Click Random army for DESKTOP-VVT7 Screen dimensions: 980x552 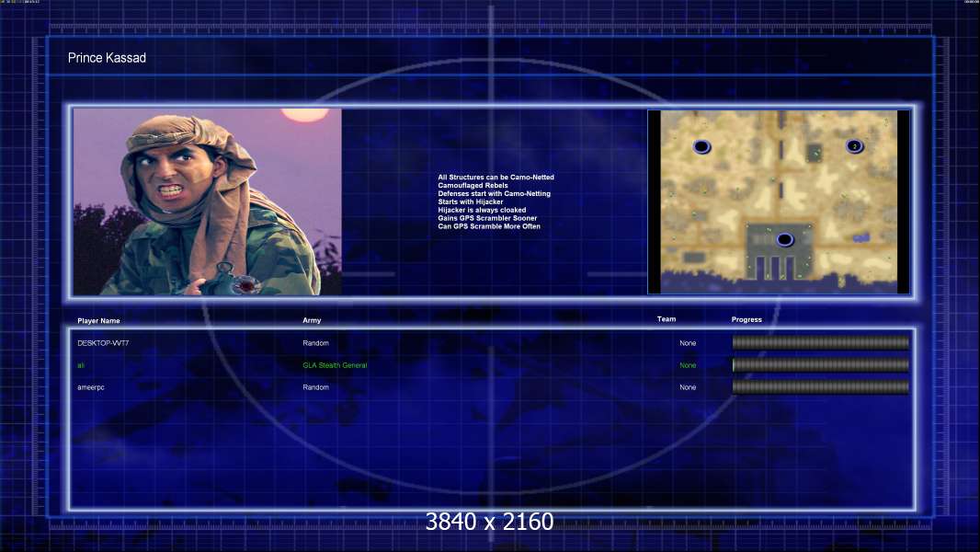click(315, 343)
